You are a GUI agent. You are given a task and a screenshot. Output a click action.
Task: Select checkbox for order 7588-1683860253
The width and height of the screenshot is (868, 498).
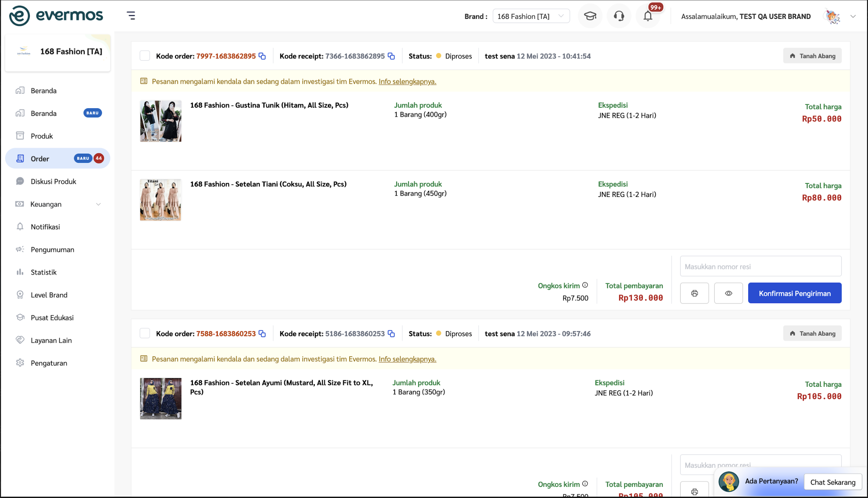pyautogui.click(x=145, y=333)
